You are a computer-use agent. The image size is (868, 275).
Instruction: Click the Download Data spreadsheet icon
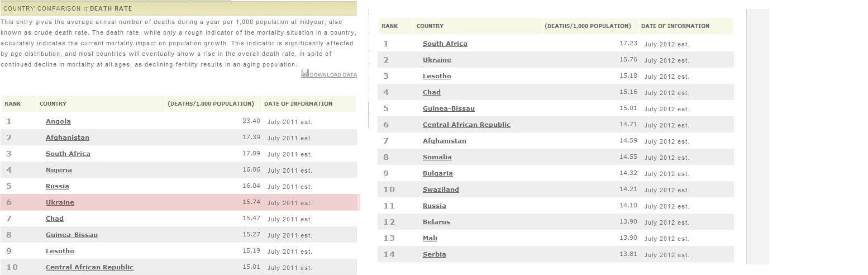click(305, 73)
